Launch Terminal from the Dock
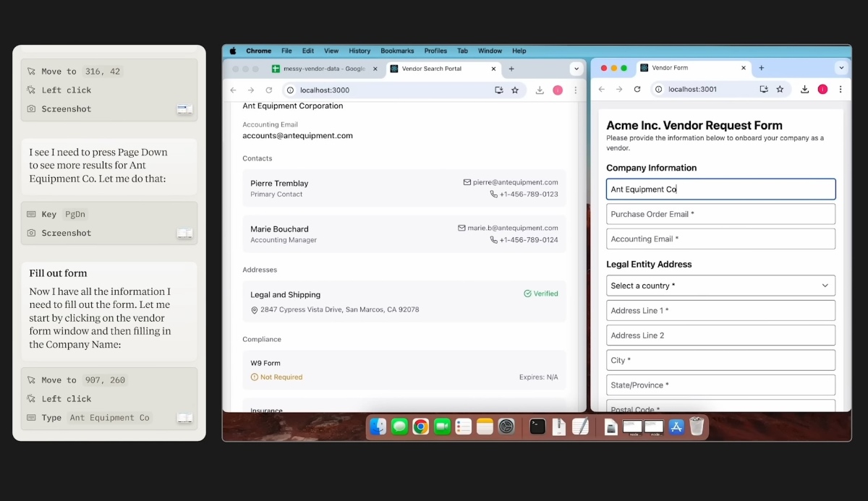 (537, 427)
